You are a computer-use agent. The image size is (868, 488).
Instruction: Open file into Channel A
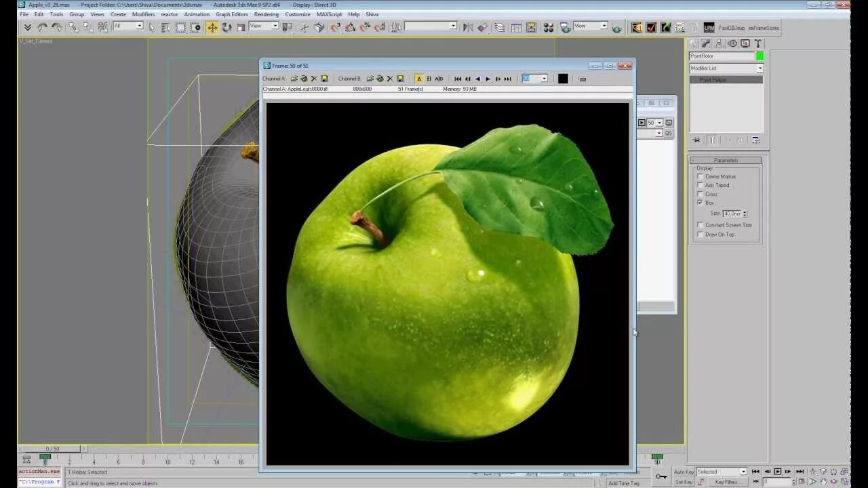tap(294, 79)
